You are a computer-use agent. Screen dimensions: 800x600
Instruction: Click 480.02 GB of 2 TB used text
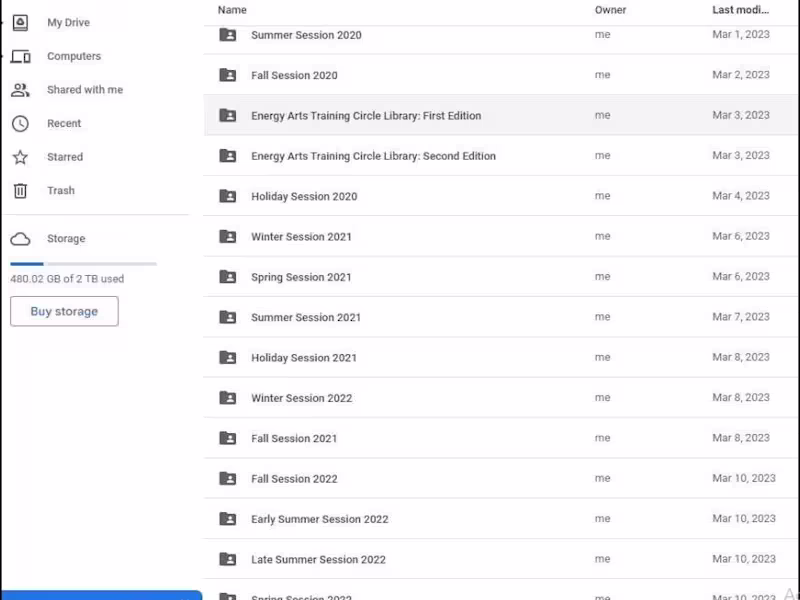(67, 279)
